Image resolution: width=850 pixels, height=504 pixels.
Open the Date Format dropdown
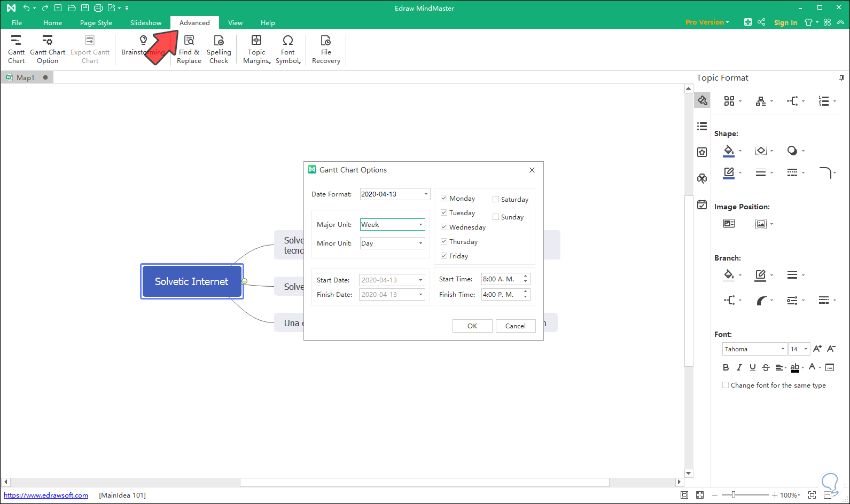tap(395, 194)
